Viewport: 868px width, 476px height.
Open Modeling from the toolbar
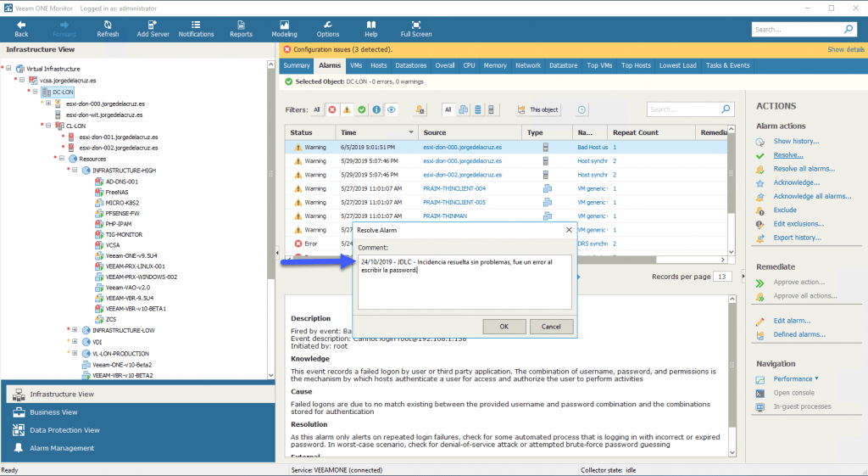tap(284, 29)
